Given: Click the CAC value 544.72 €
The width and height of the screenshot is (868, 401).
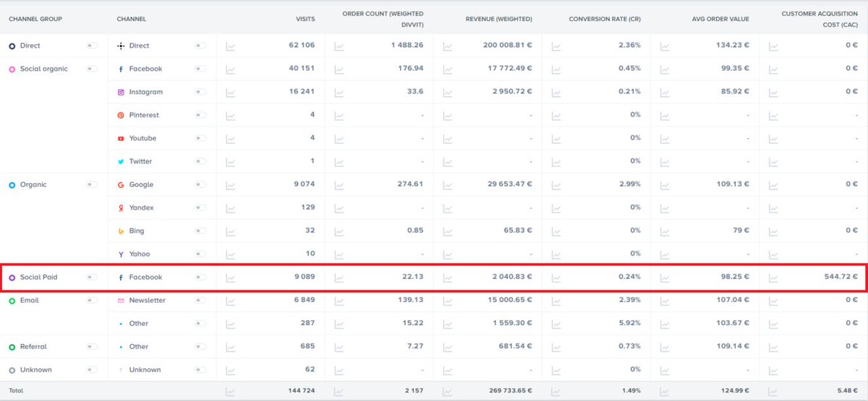Looking at the screenshot, I should click(x=841, y=277).
